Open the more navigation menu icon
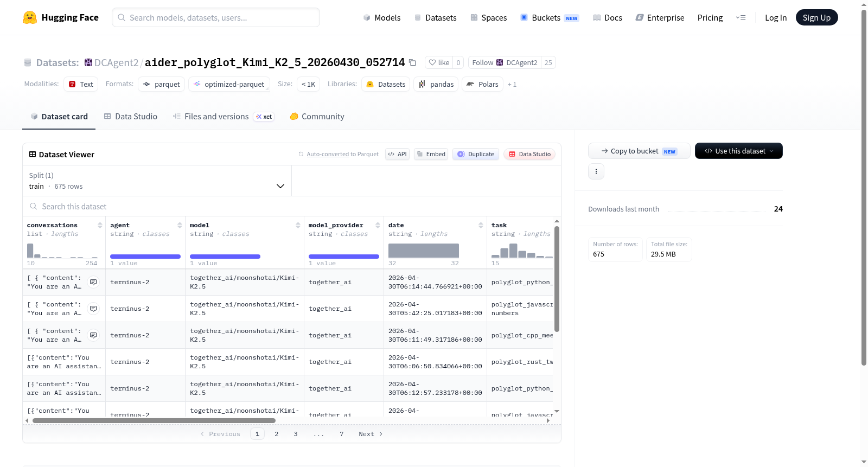868x467 pixels. click(x=741, y=17)
